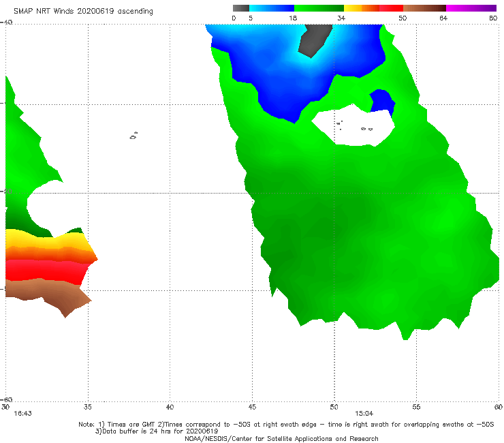Click the longitude label '35' on bottom axis
Image resolution: width=504 pixels, height=443 pixels.
click(88, 407)
